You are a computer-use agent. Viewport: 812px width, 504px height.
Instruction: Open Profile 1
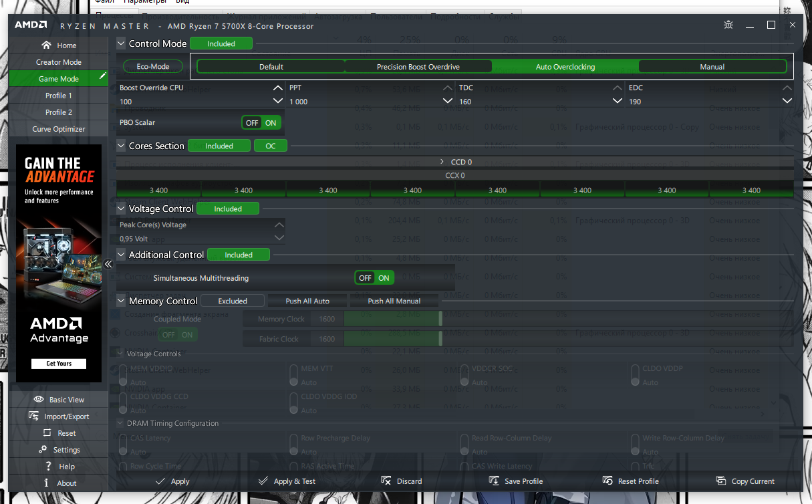[59, 96]
